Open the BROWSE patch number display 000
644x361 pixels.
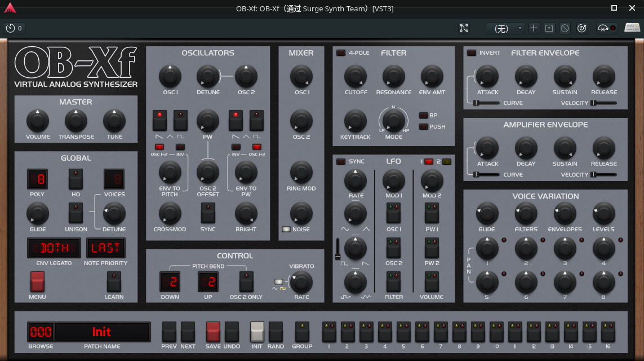pos(41,332)
